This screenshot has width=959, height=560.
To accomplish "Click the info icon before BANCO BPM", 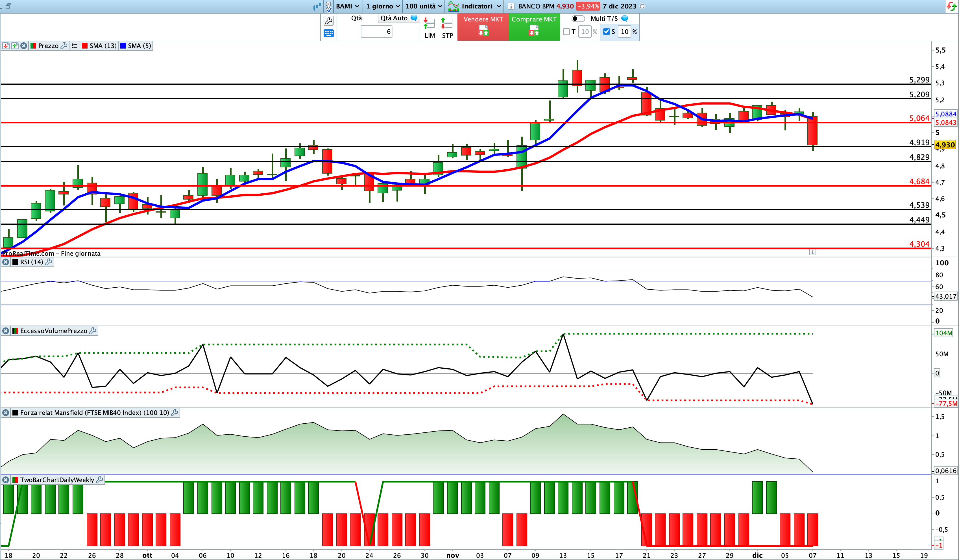I will [x=511, y=6].
